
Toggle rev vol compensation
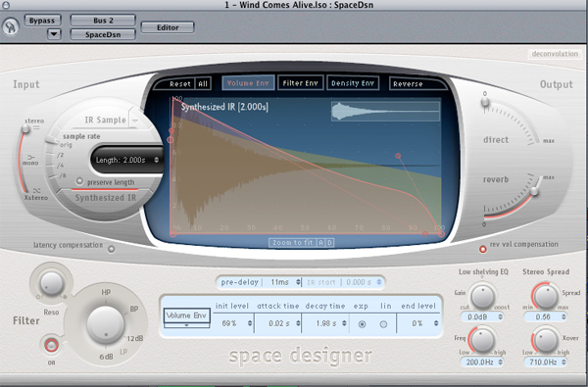click(x=483, y=249)
